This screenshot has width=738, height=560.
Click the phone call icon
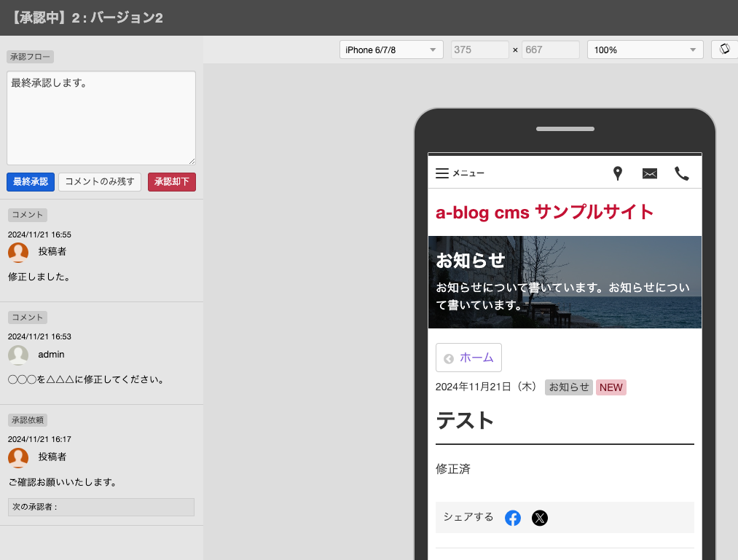coord(681,173)
